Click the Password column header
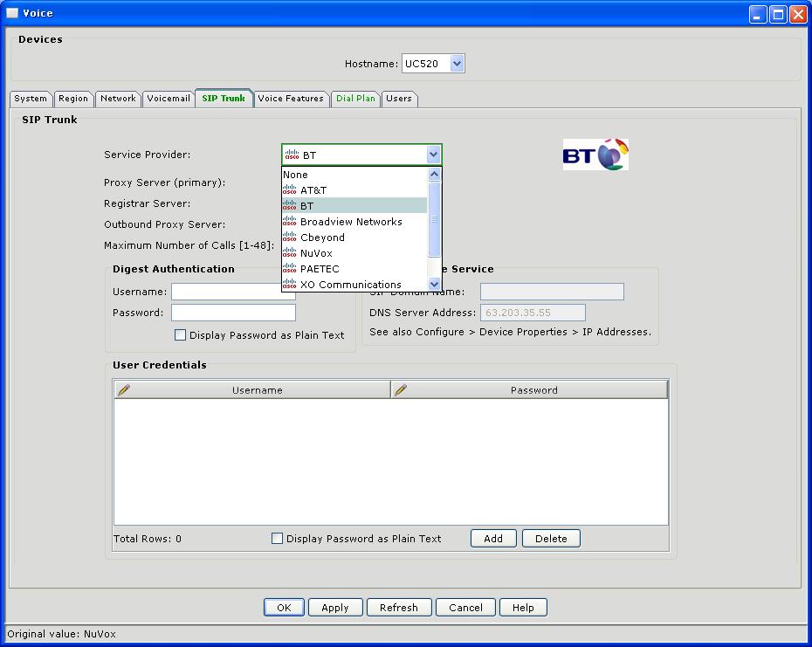 coord(529,389)
